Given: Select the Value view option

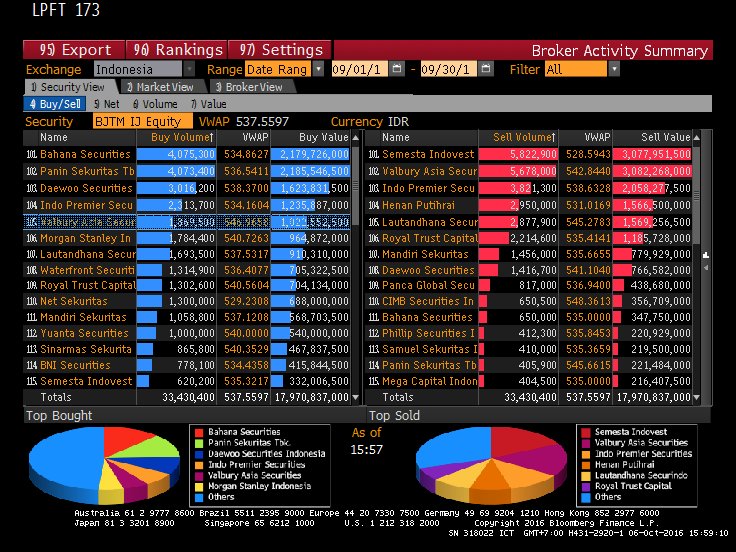Looking at the screenshot, I should [x=208, y=103].
